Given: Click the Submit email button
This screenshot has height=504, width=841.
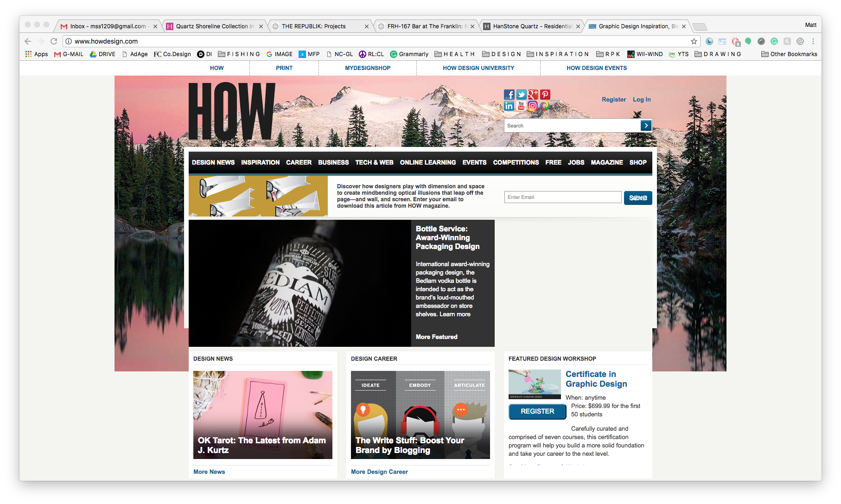Looking at the screenshot, I should coord(638,198).
